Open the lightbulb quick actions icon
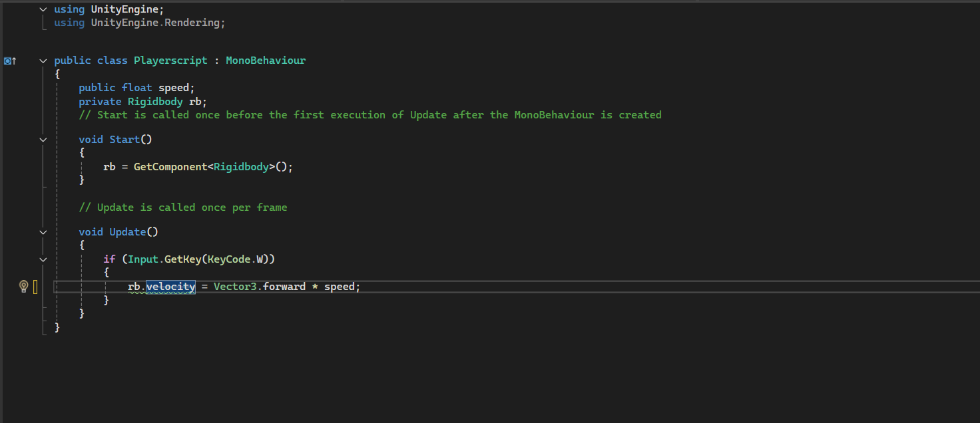Viewport: 980px width, 423px height. click(23, 287)
